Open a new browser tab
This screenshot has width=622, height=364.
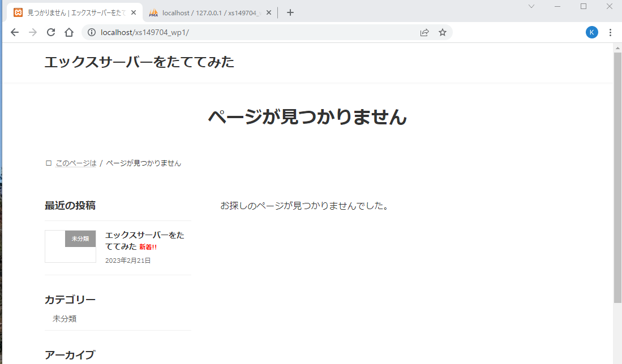click(x=290, y=12)
